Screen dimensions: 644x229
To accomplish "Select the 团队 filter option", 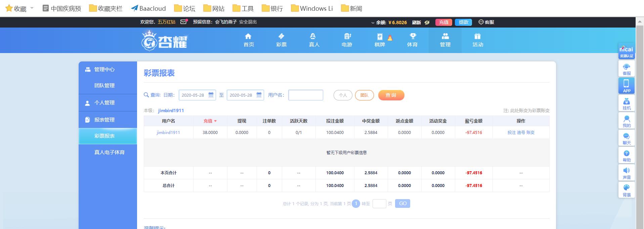I will (x=364, y=95).
